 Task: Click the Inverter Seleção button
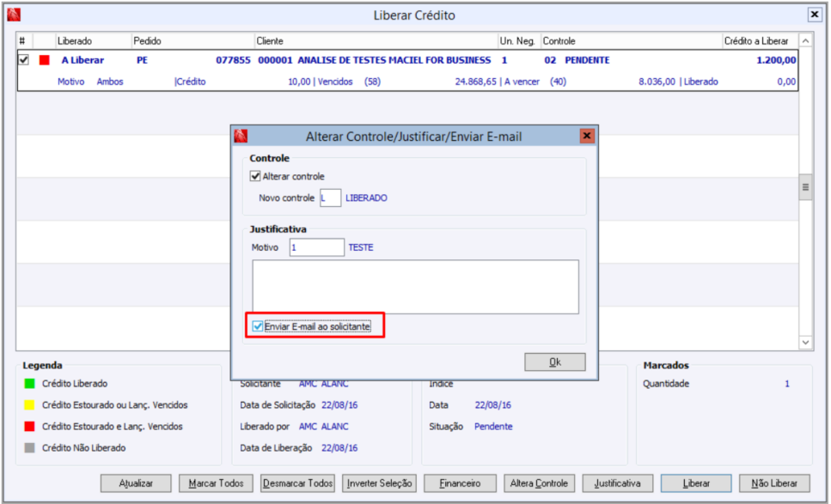coord(379,483)
